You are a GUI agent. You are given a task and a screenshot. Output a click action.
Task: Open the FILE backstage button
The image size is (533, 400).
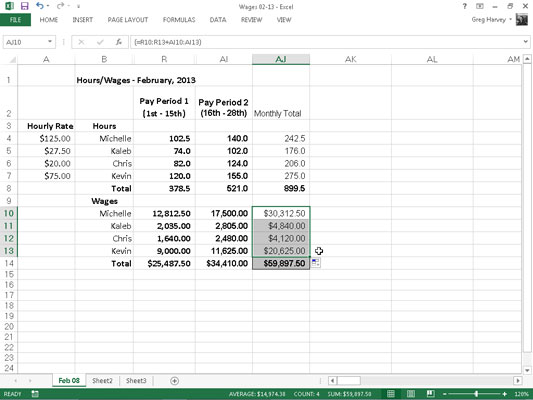[x=15, y=20]
